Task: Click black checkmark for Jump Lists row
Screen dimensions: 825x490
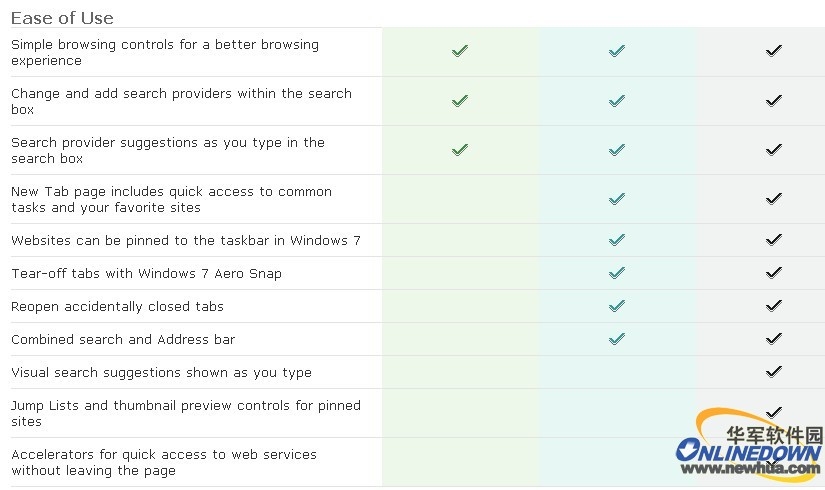Action: (773, 412)
